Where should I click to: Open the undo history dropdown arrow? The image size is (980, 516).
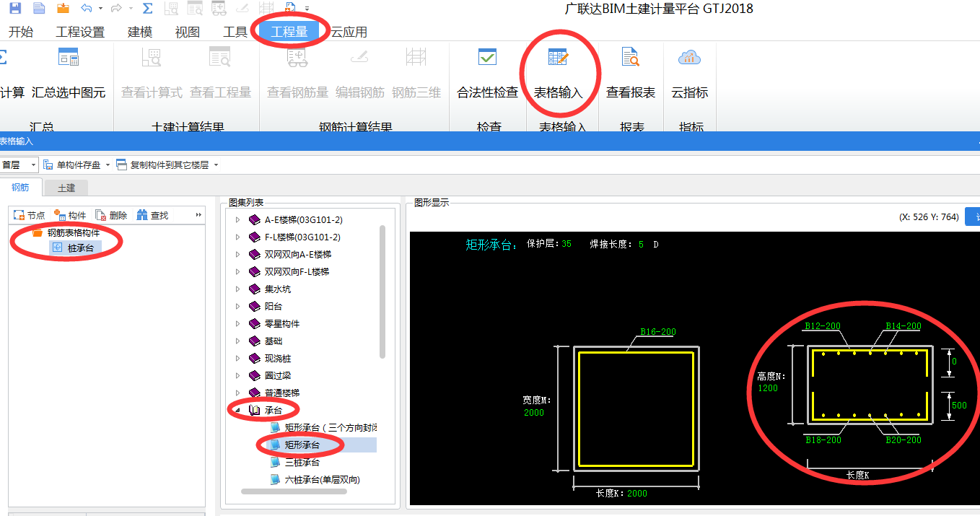100,9
